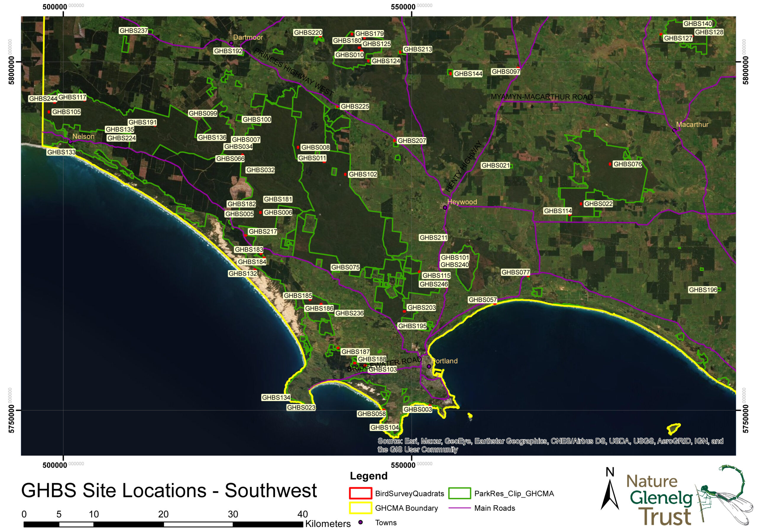757x532 pixels.
Task: Click the GHBS104 site label
Action: click(x=384, y=427)
